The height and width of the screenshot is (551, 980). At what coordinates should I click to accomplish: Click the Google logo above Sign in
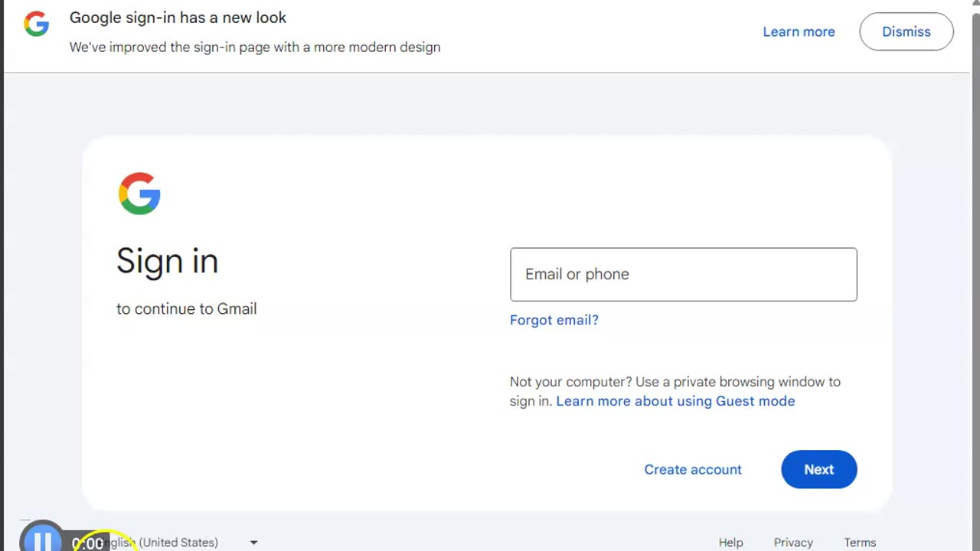click(139, 194)
